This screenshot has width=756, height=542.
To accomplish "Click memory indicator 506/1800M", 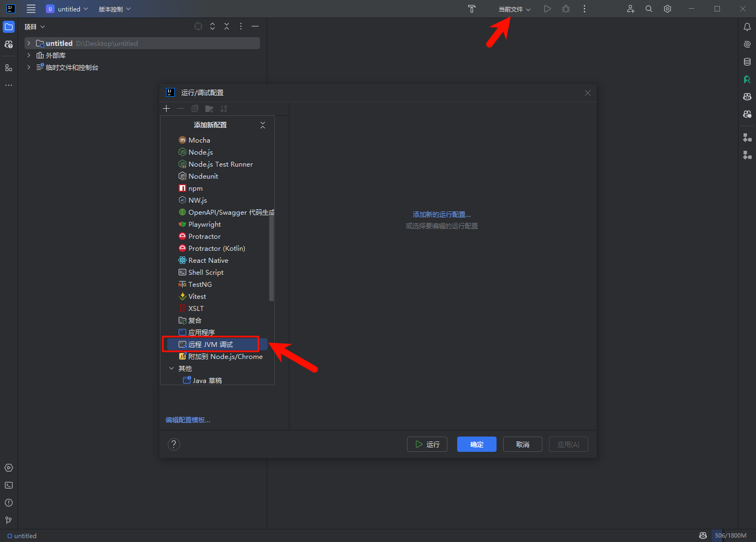I will (730, 535).
